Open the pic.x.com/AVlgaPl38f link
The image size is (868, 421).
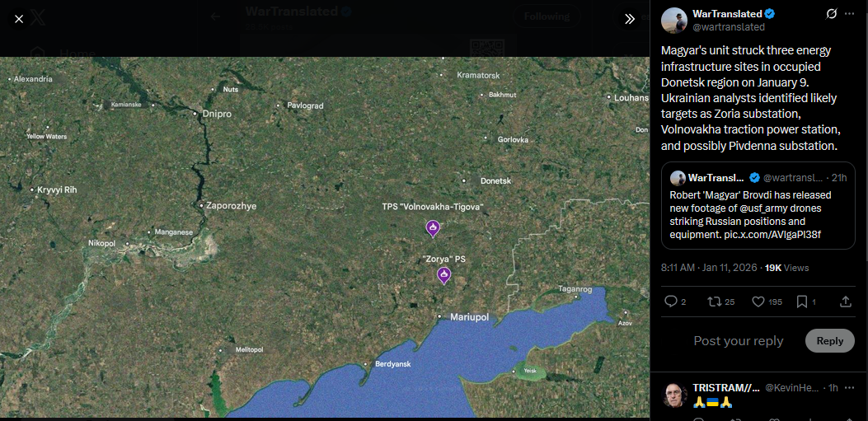(772, 235)
